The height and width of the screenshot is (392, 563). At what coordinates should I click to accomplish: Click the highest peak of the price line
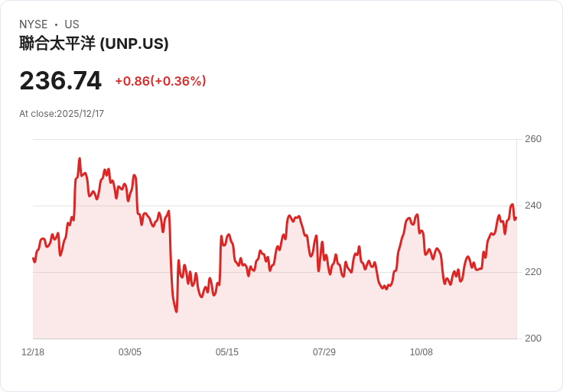coord(80,158)
